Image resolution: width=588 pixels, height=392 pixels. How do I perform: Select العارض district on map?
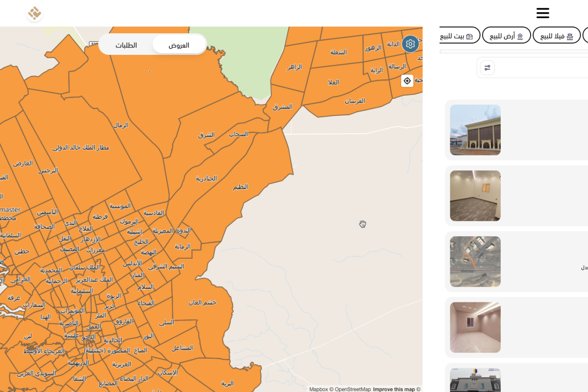pyautogui.click(x=23, y=163)
